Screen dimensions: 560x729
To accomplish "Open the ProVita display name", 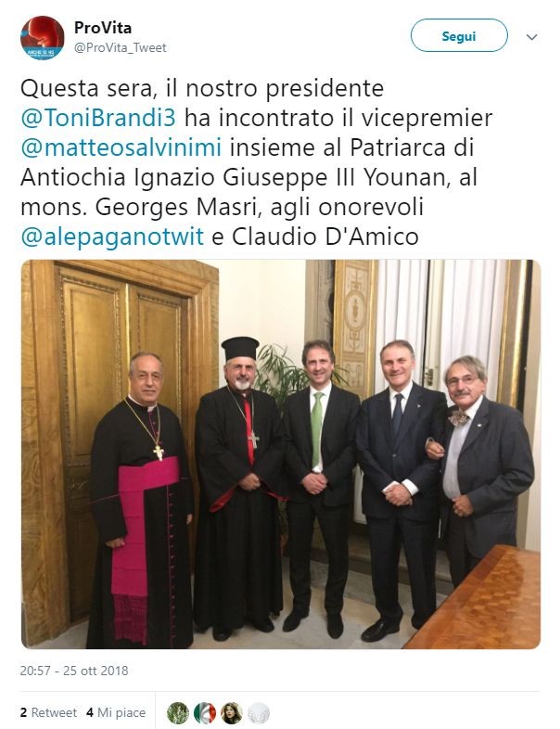I will coord(103,28).
